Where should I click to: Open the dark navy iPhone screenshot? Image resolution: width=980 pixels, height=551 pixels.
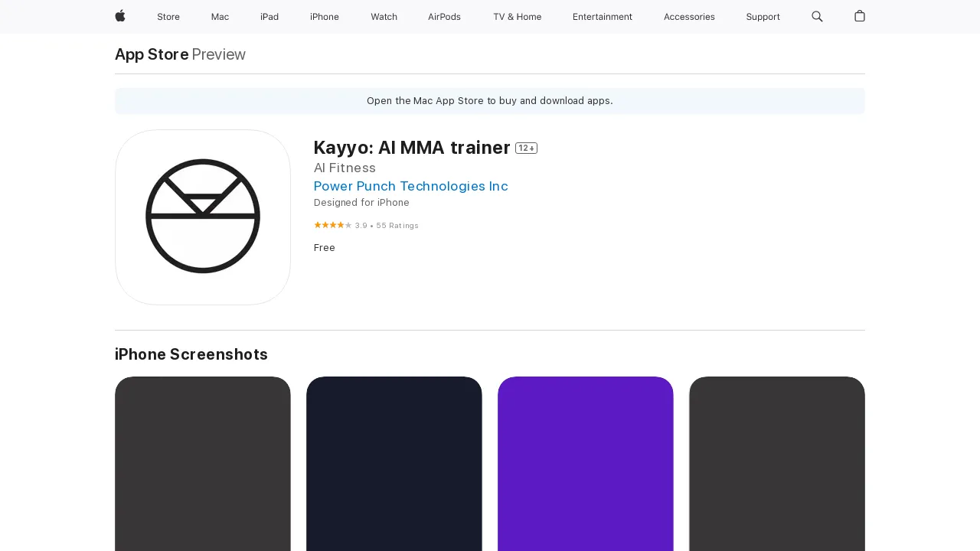[x=394, y=464]
